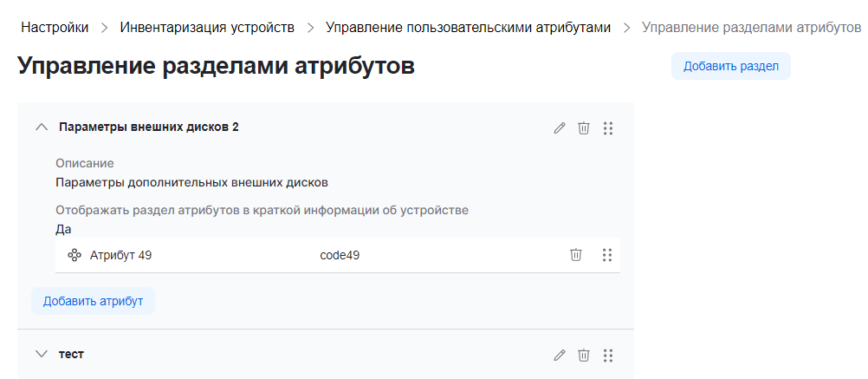This screenshot has height=379, width=868.
Task: Collapse the 'Параметры внешних дисков 2' section
Action: (x=41, y=127)
